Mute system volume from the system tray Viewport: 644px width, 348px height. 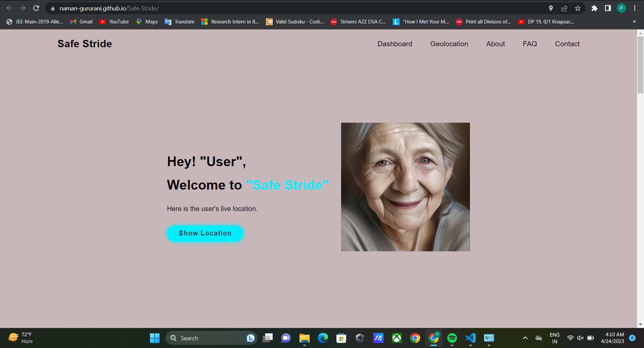coord(580,338)
